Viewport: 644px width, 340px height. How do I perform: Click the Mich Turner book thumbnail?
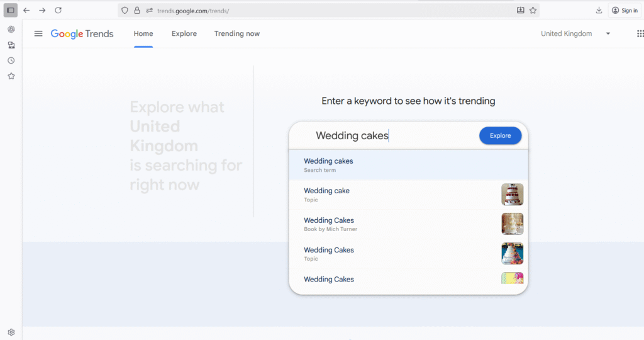(x=512, y=224)
